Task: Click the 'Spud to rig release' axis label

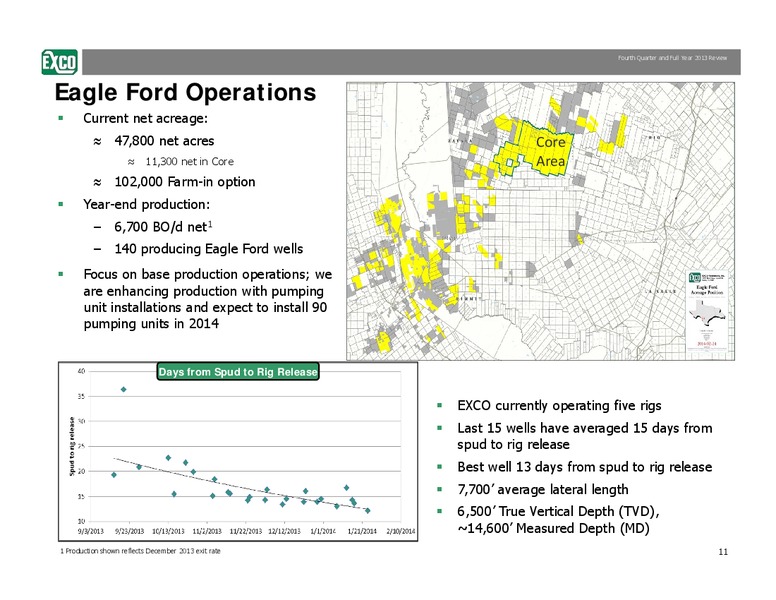Action: pos(72,447)
